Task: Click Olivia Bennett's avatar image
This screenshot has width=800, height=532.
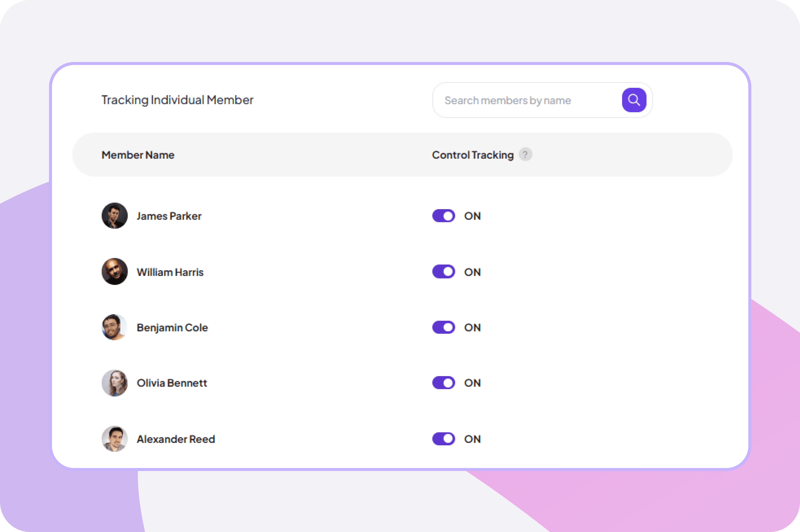Action: pyautogui.click(x=114, y=383)
